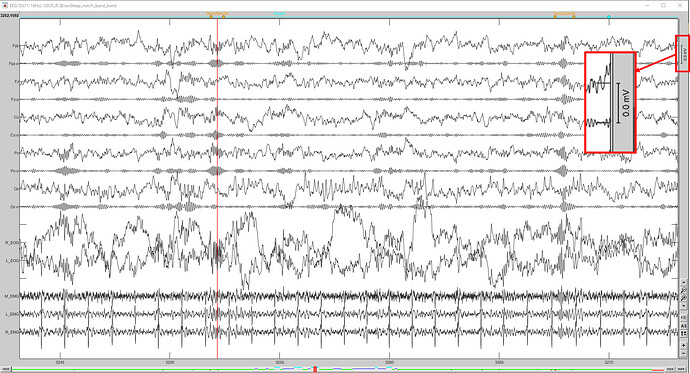690x373 pixels.
Task: Click the AS autoscale button
Action: pos(683,325)
